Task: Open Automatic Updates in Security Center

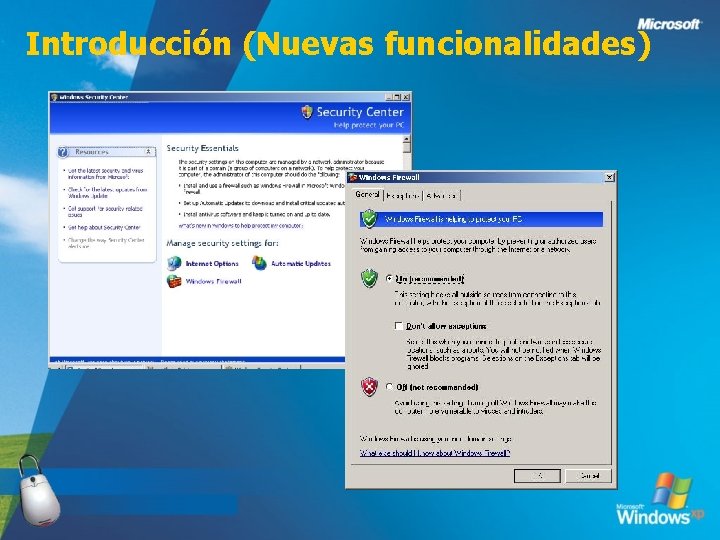Action: (x=301, y=264)
